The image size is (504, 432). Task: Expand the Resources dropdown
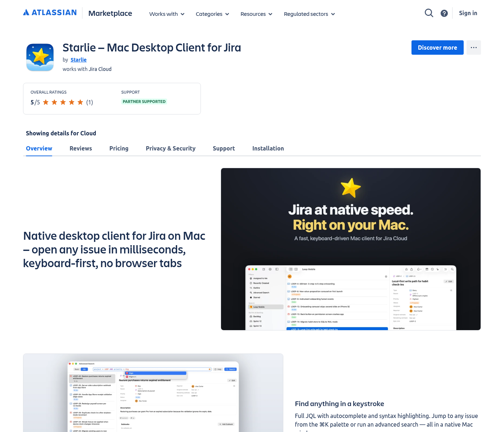point(256,14)
